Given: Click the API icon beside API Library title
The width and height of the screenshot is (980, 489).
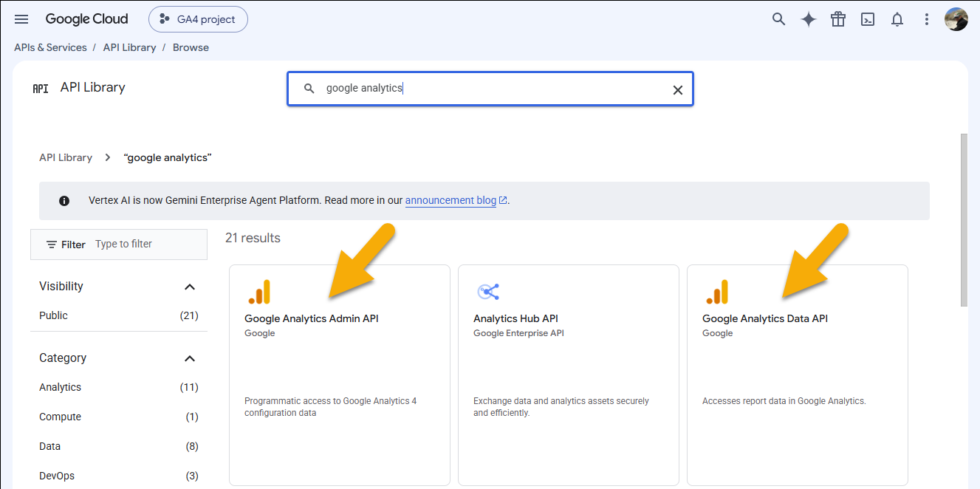Looking at the screenshot, I should 41,88.
